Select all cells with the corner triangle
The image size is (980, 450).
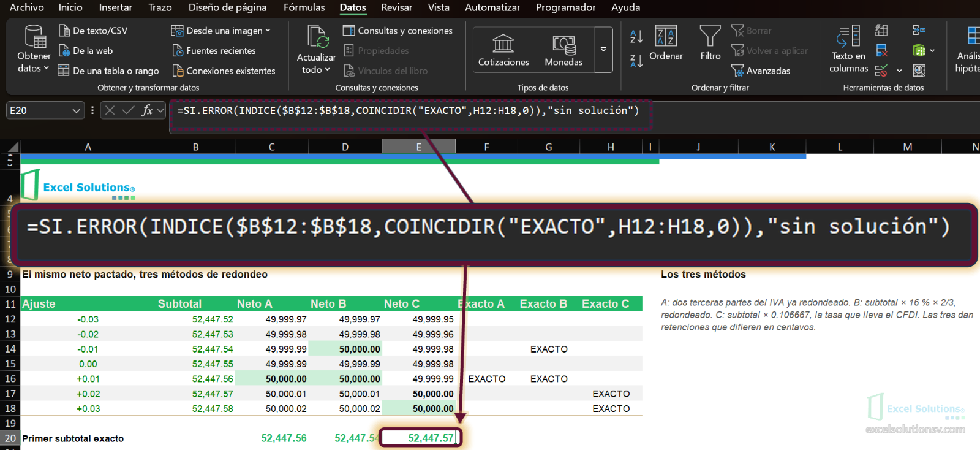coord(12,147)
